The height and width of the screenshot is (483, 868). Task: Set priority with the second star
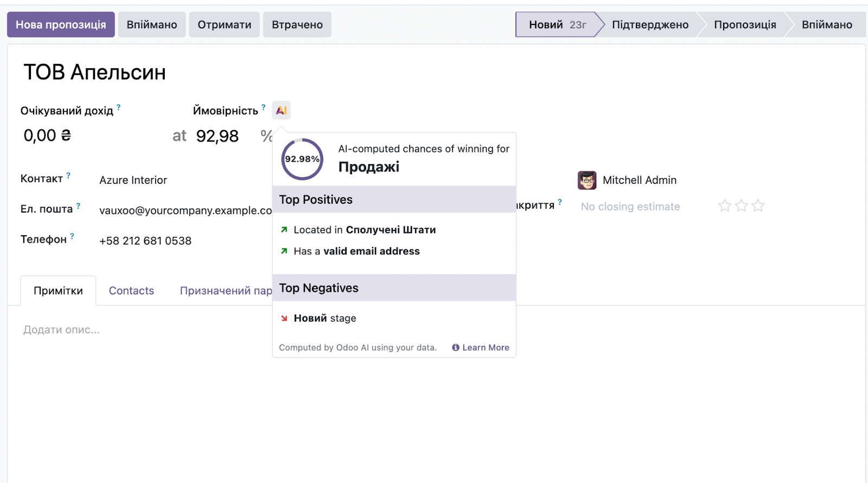point(741,206)
